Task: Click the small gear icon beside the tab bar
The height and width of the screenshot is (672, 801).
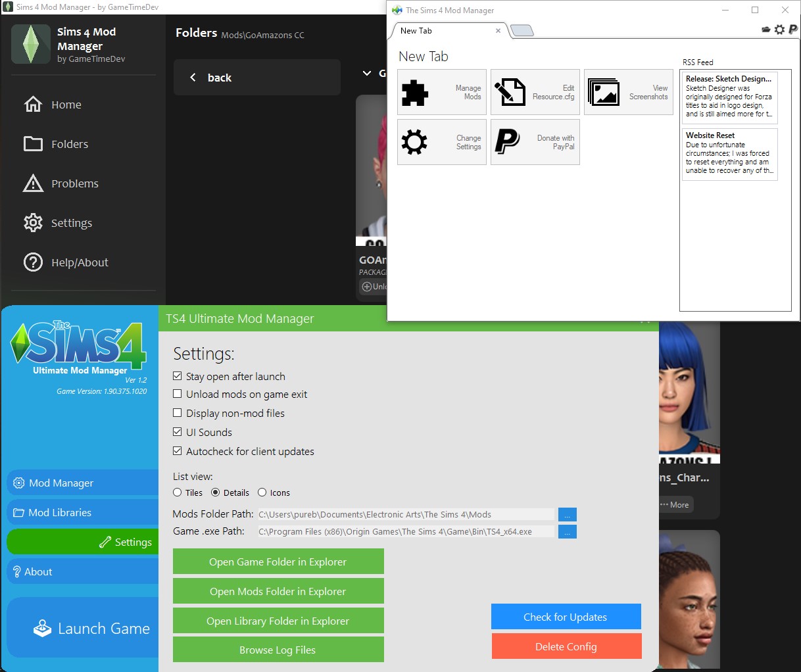Action: (x=779, y=30)
